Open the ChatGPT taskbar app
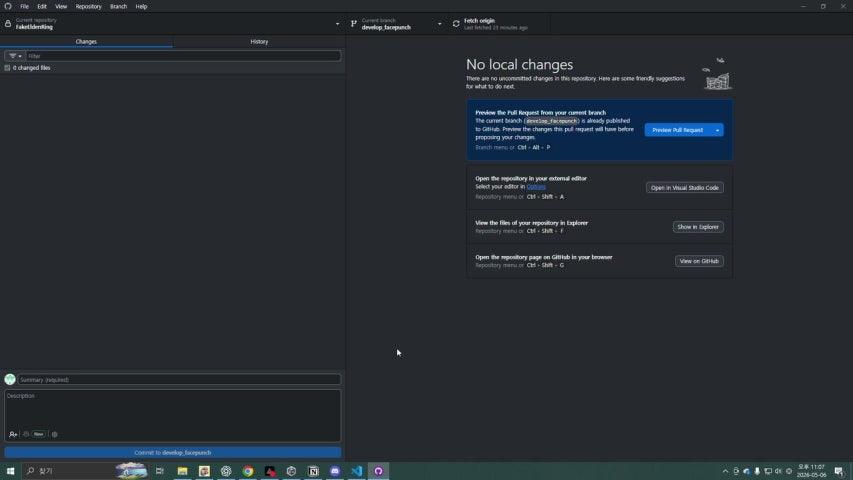Screen dimensions: 853x480 click(226, 471)
